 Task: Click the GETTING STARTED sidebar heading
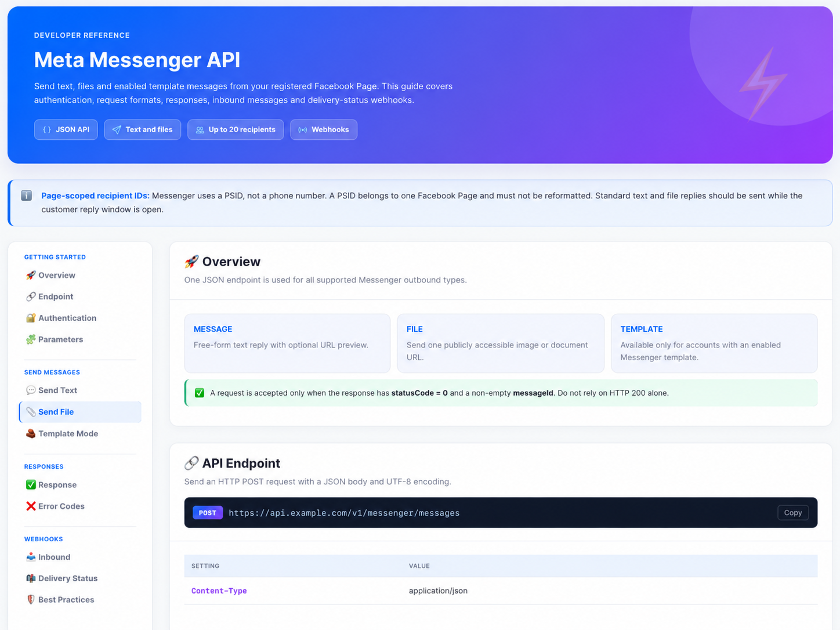[x=55, y=257]
